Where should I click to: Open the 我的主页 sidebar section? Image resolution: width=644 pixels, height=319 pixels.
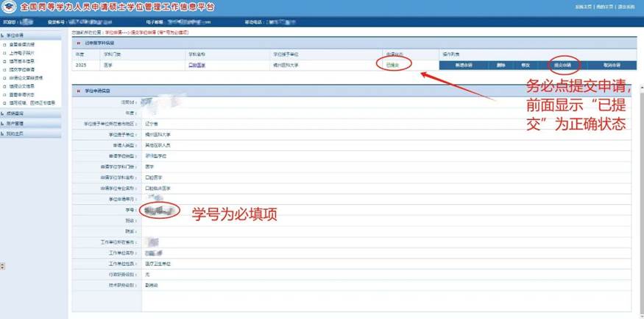pos(15,133)
